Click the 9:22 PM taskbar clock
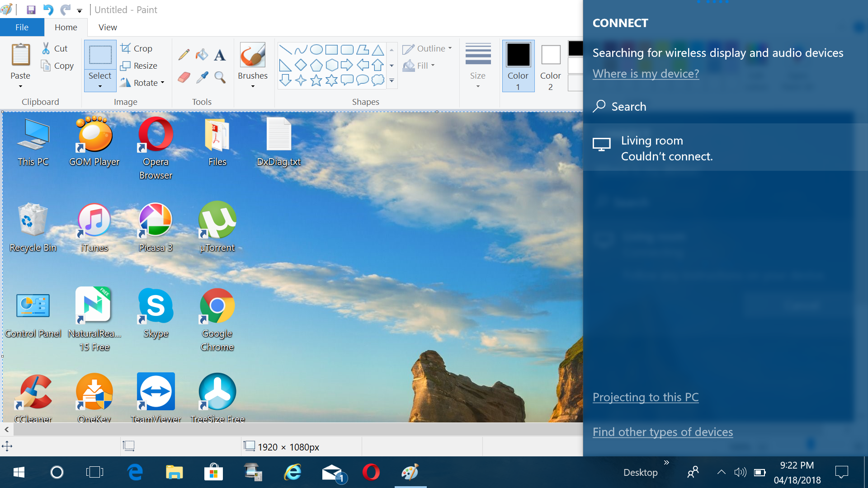Screen dimensions: 868x488 pyautogui.click(x=797, y=465)
